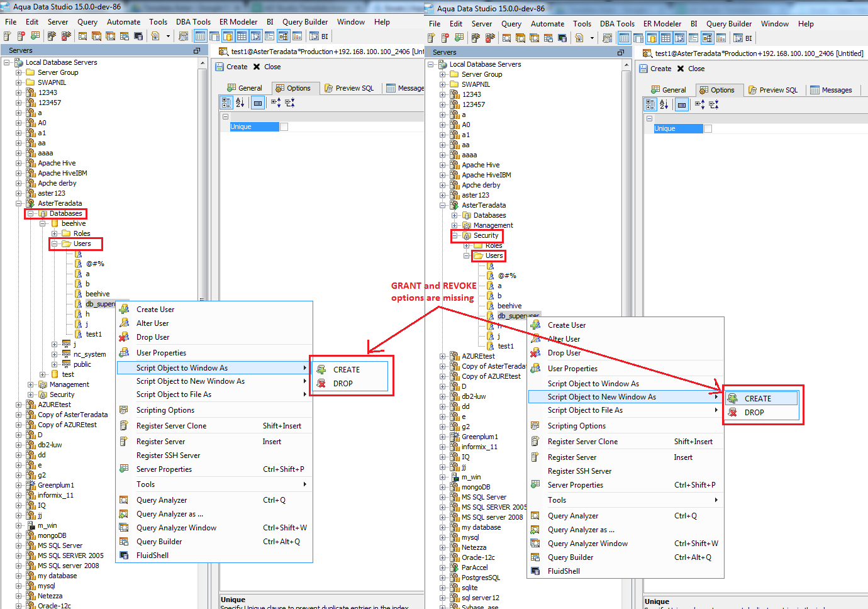This screenshot has height=609, width=868.
Task: Click Collapse All icon in left Options grid
Action: coord(290,103)
